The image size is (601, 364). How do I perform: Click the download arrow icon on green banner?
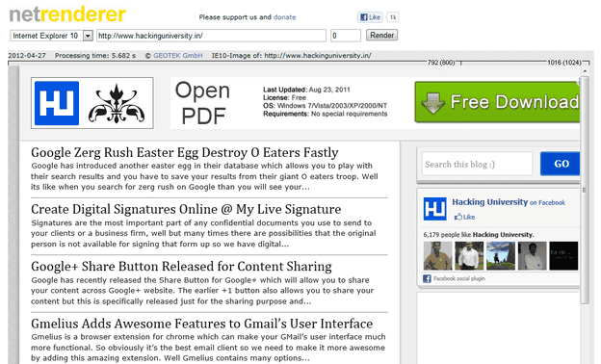tap(433, 103)
